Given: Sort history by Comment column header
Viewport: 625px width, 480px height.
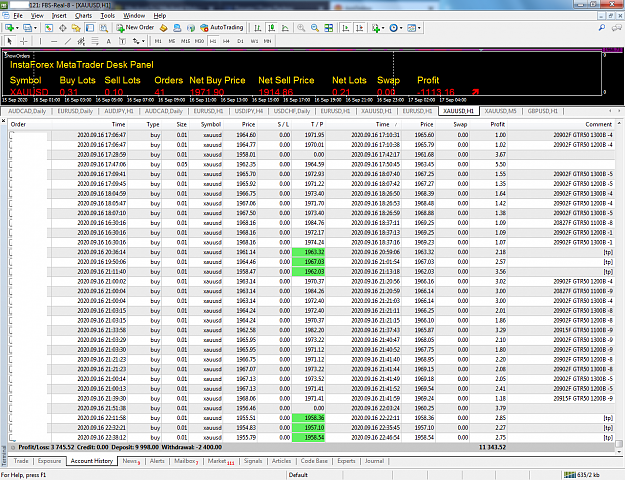Looking at the screenshot, I should (598, 124).
